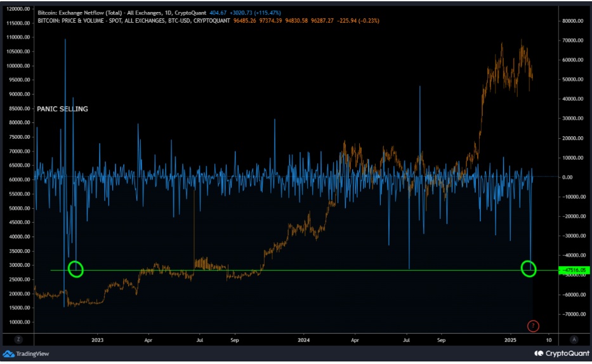The width and height of the screenshot is (592, 364).
Task: Click the A auto-scale button at bottom-right
Action: coord(574,339)
